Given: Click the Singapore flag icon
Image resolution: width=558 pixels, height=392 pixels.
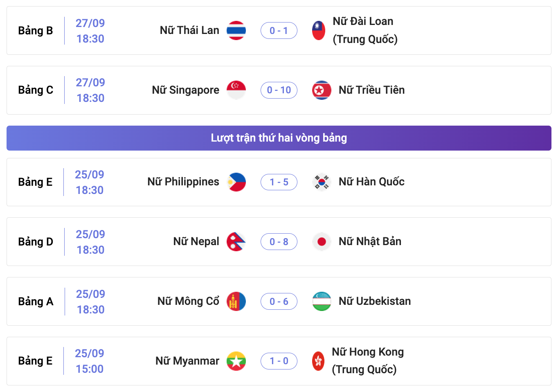Looking at the screenshot, I should 236,90.
